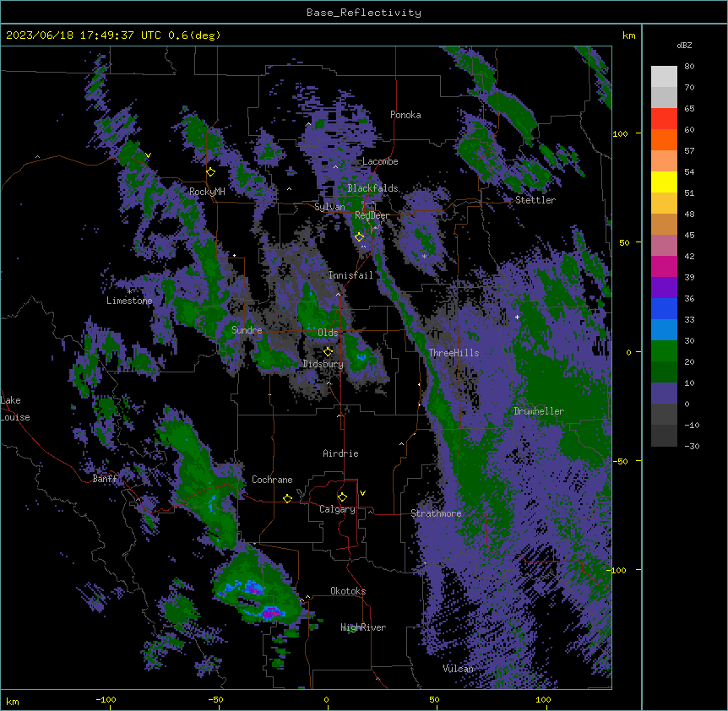
Task: Click the yellow diamond marker at Calgary
Action: (342, 497)
